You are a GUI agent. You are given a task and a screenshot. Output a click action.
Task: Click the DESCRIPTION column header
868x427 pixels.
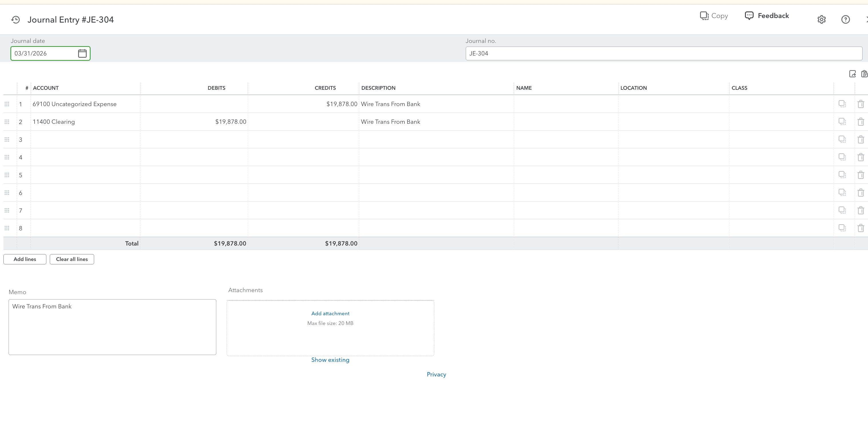(378, 88)
